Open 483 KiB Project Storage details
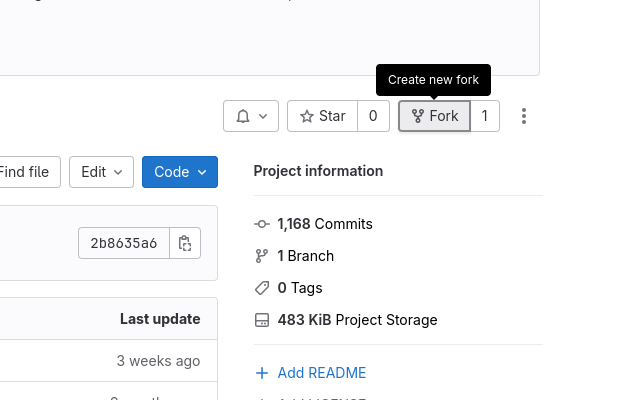Screen dimensions: 640x400 pos(358,320)
